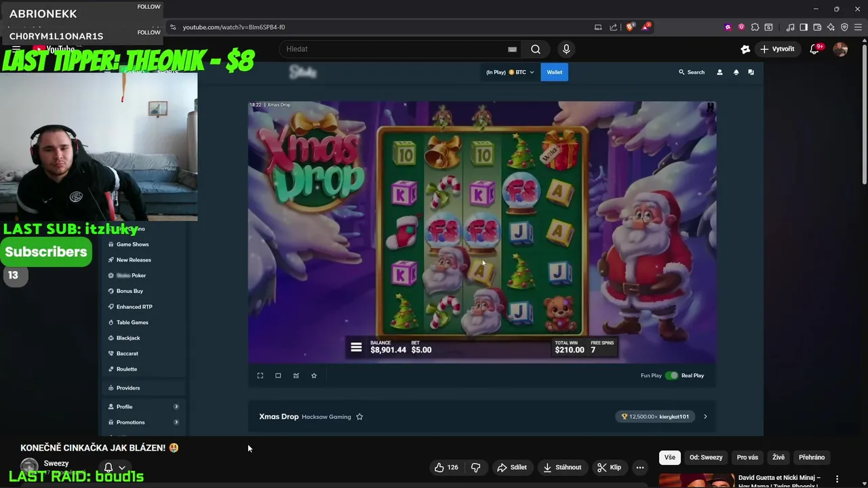Open the browser main hamburger menu

click(x=858, y=27)
